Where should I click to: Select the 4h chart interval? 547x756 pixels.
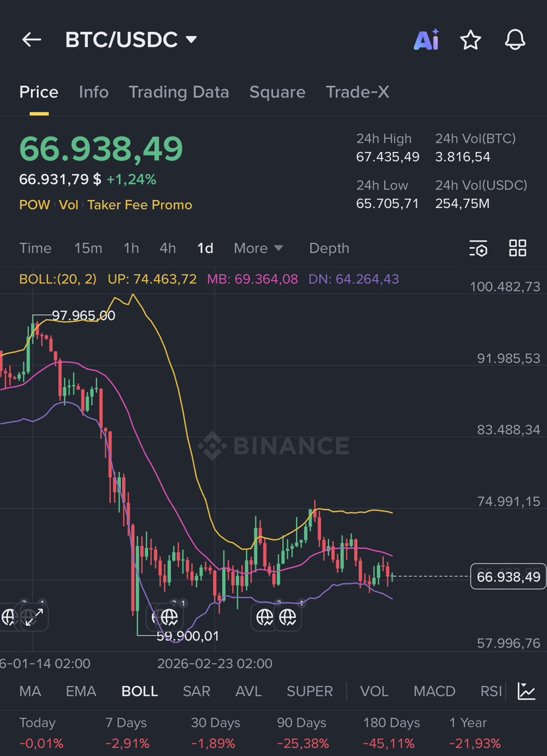point(168,248)
